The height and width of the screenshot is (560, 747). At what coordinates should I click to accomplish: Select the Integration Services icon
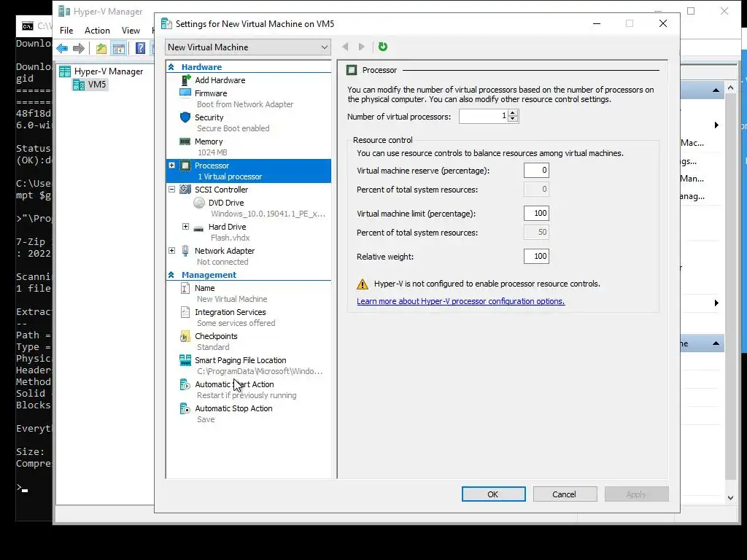click(185, 312)
